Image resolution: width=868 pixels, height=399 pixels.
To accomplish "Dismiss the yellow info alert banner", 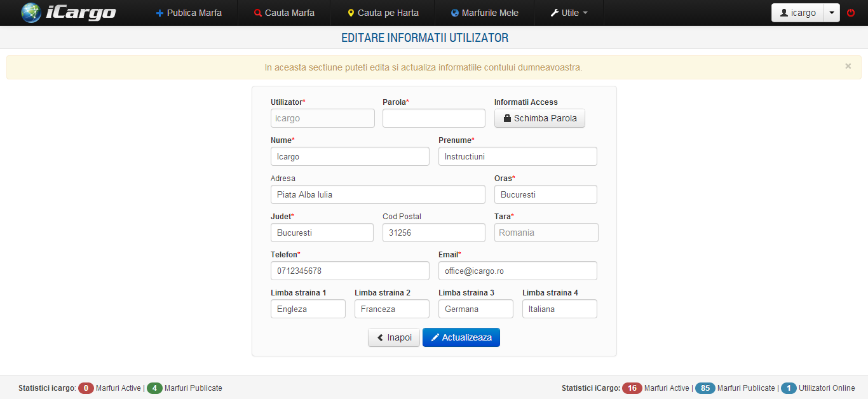I will pos(848,66).
